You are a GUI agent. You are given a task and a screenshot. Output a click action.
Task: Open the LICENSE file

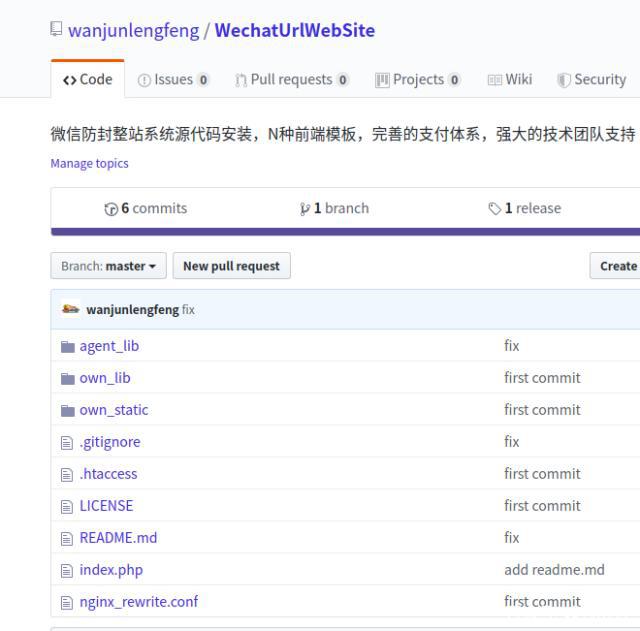[x=107, y=506]
